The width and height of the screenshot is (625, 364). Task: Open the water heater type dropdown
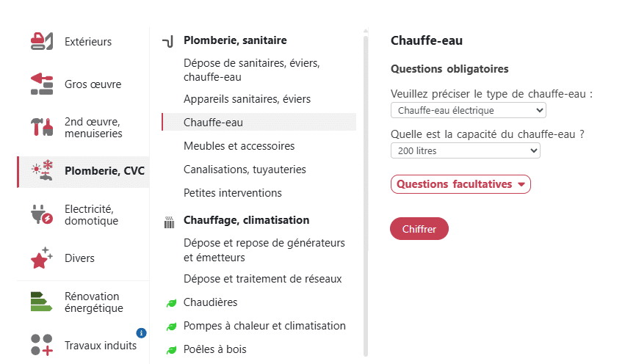pyautogui.click(x=468, y=111)
